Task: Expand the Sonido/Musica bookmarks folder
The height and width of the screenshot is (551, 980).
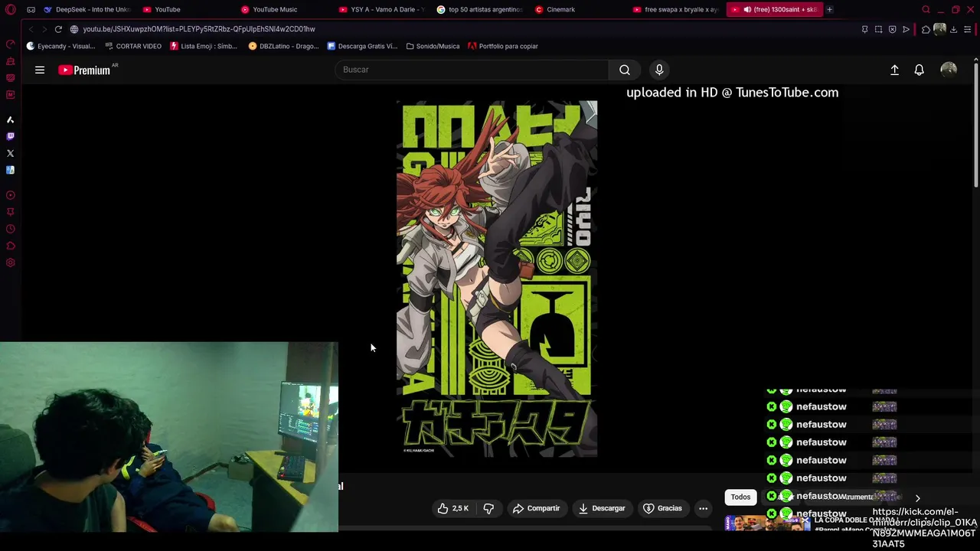Action: [433, 46]
